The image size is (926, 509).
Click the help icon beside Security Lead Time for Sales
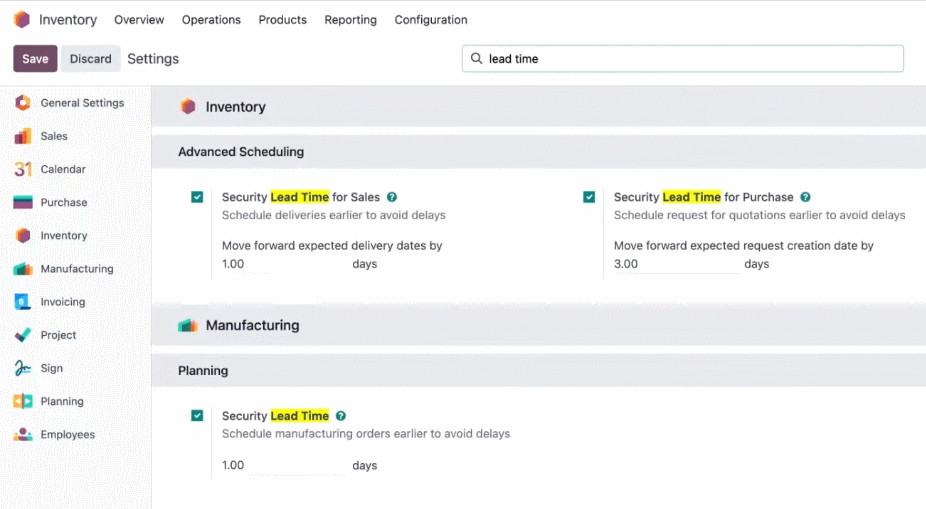point(392,197)
